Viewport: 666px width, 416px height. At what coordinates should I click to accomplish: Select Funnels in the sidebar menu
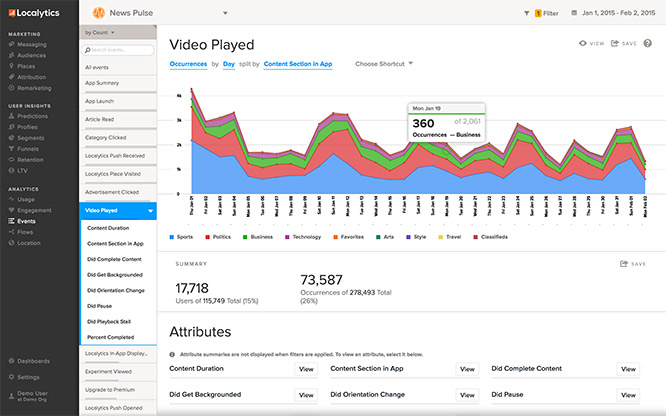30,148
